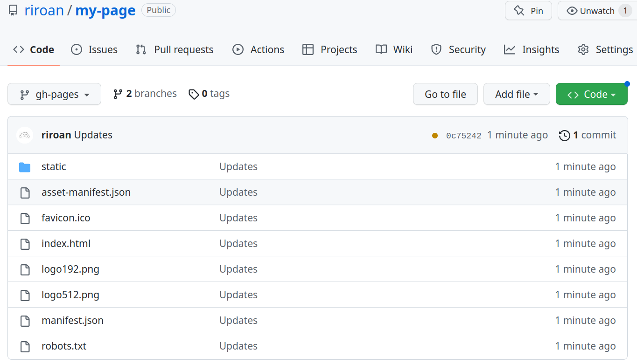The width and height of the screenshot is (637, 364).
Task: Click the riroan avatar in commit bar
Action: point(25,135)
